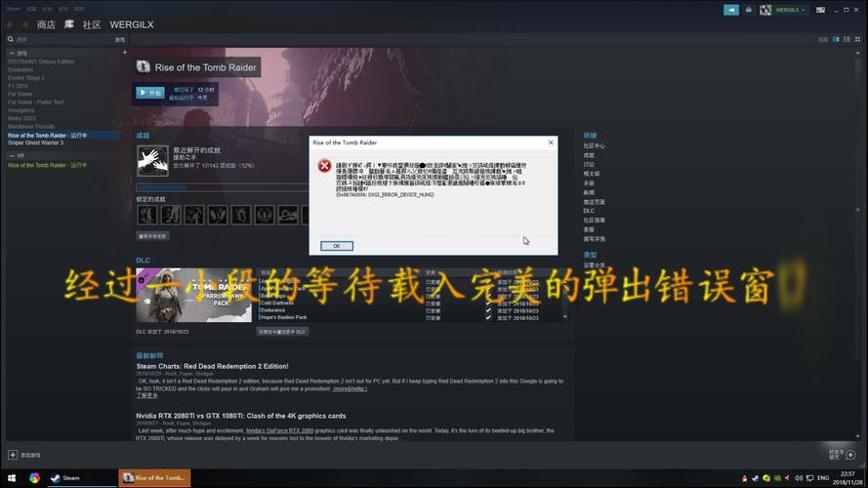The height and width of the screenshot is (488, 868).
Task: Click the page scroll-up arrow
Action: pos(857,53)
